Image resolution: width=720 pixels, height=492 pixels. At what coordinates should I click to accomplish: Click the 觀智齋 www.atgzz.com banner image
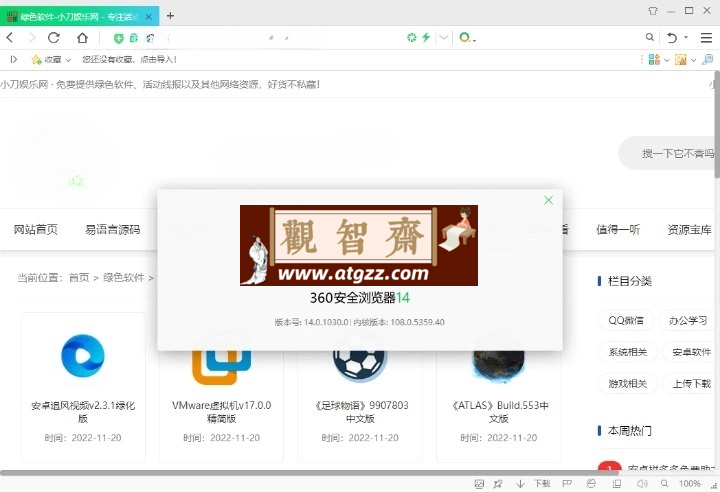[359, 245]
